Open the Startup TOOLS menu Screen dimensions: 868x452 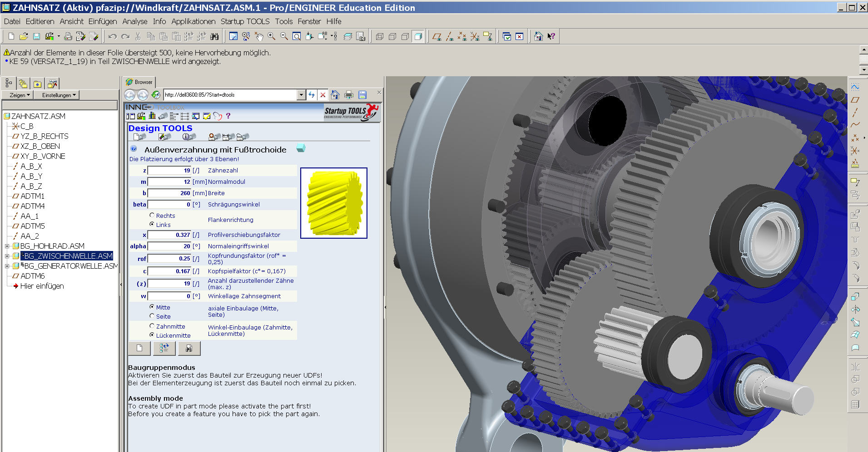245,21
